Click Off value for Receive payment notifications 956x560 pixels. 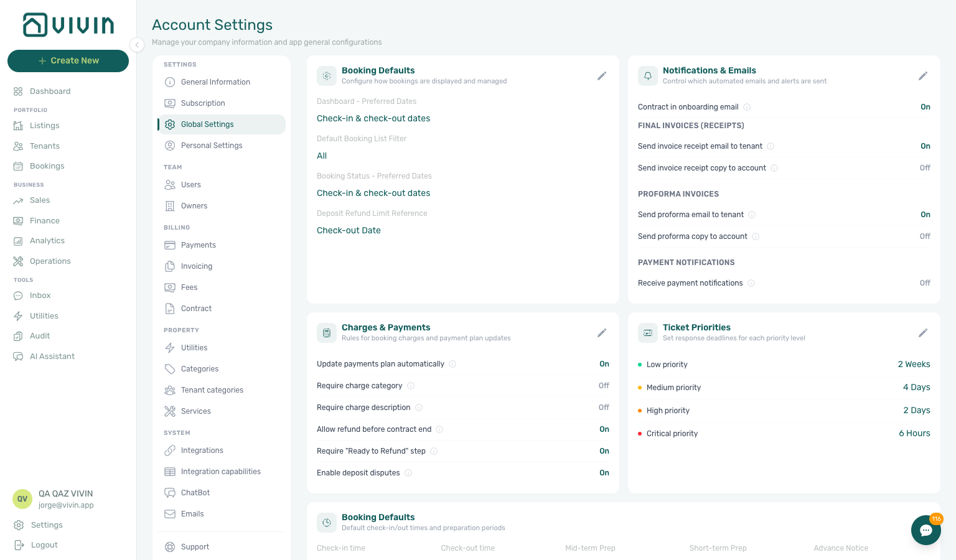pyautogui.click(x=925, y=283)
